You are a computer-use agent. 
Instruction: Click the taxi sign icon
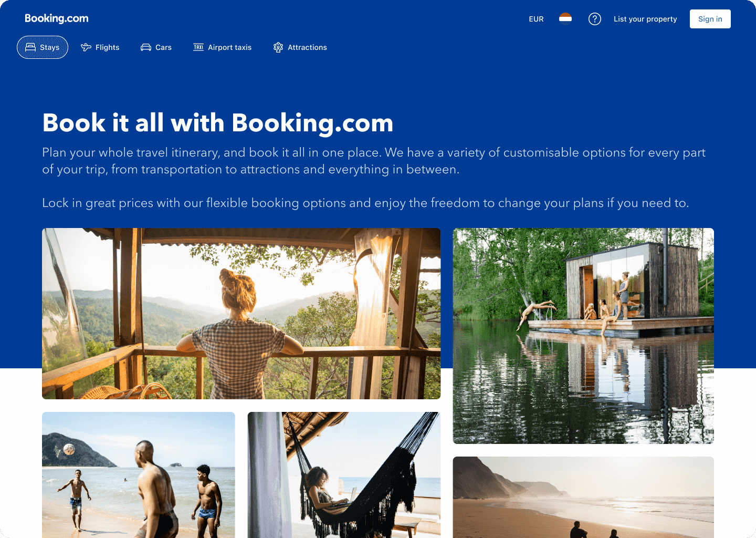[198, 47]
